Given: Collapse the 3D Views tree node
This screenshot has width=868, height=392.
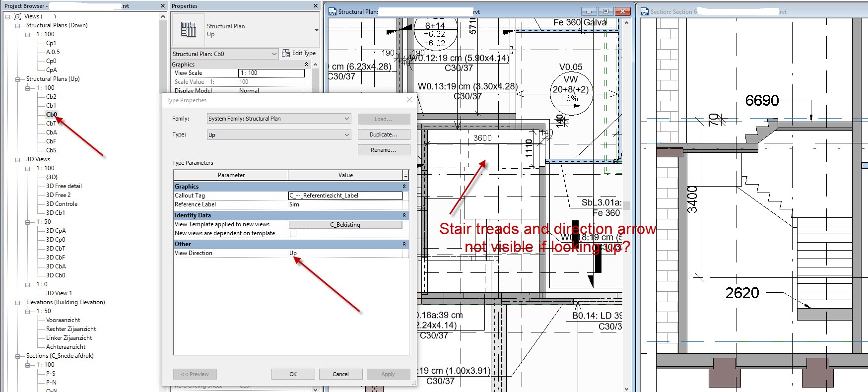Looking at the screenshot, I should (x=18, y=159).
